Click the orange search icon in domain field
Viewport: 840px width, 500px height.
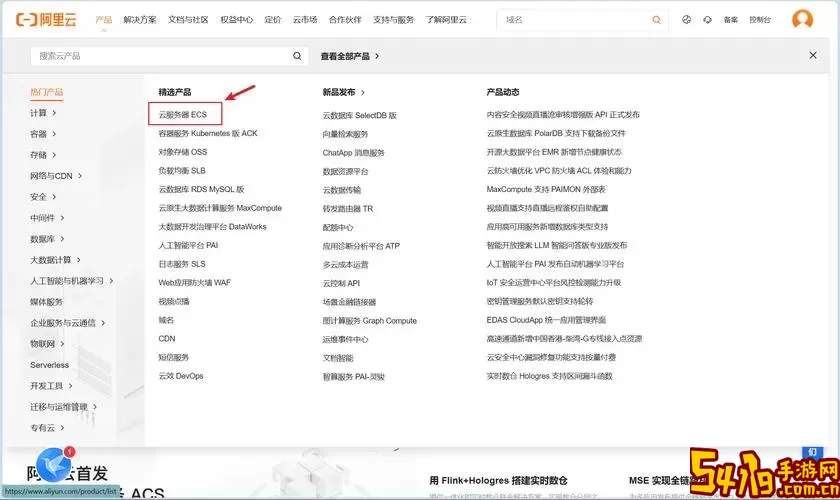pyautogui.click(x=656, y=20)
